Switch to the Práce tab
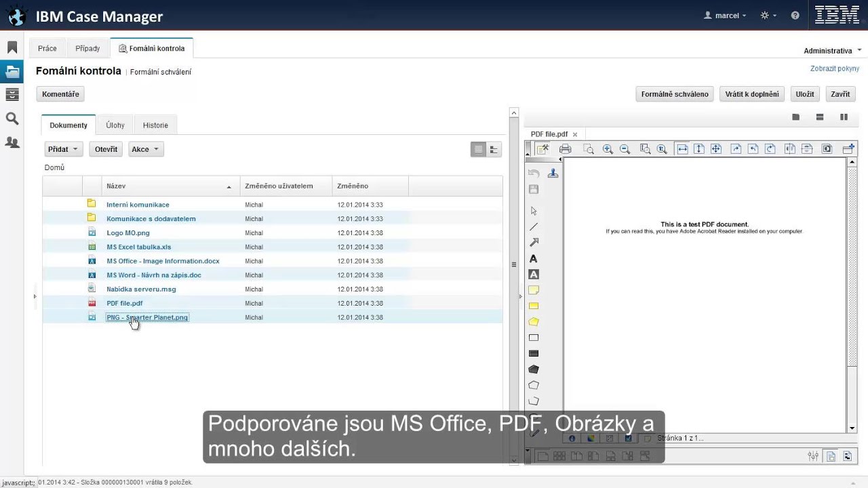The width and height of the screenshot is (868, 488). coord(47,48)
